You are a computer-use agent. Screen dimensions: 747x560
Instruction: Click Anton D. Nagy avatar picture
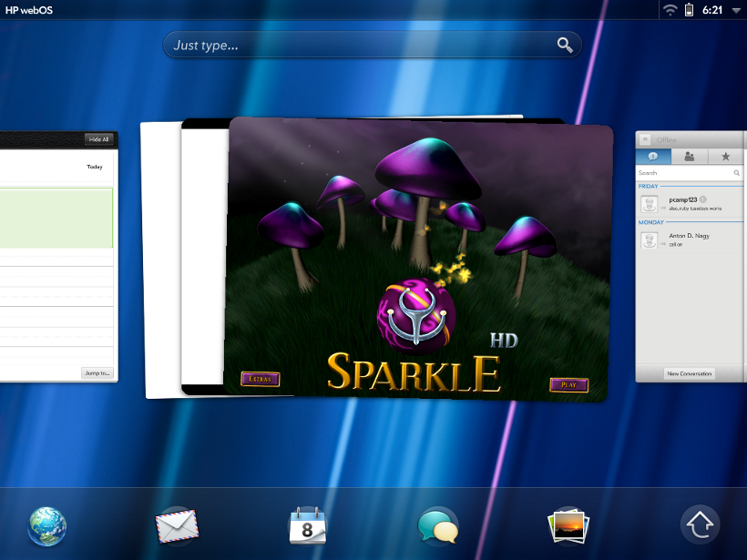(x=649, y=240)
